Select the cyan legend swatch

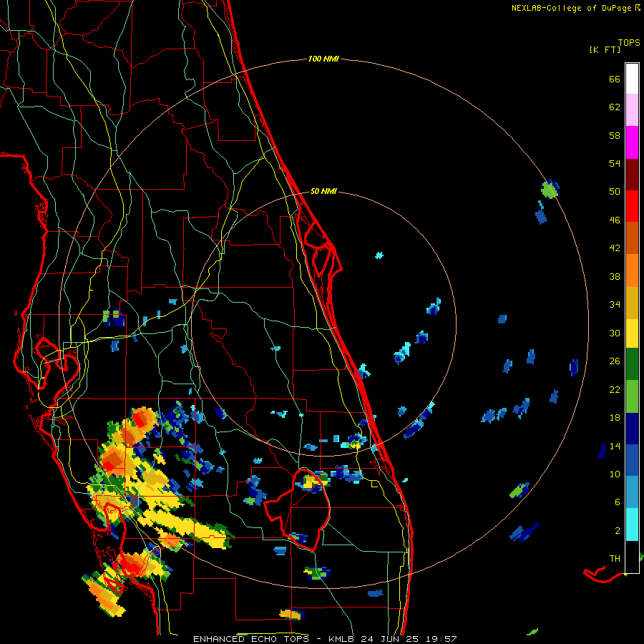point(632,525)
